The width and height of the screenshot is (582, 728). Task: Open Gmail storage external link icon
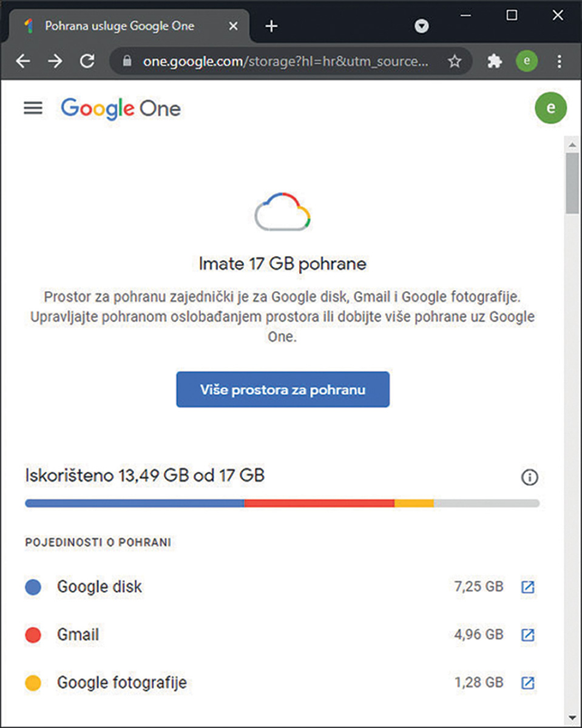coord(528,635)
